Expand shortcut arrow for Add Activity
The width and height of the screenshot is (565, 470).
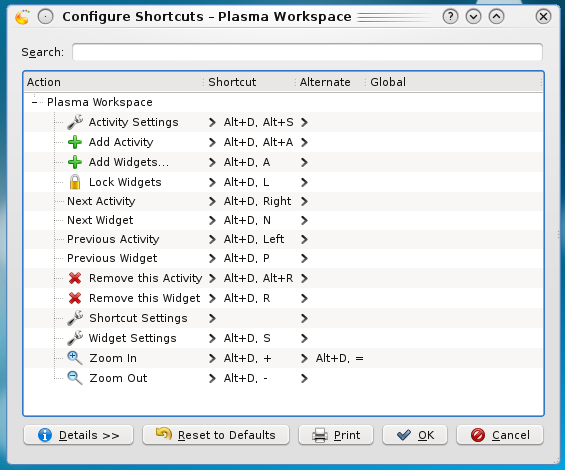(212, 142)
